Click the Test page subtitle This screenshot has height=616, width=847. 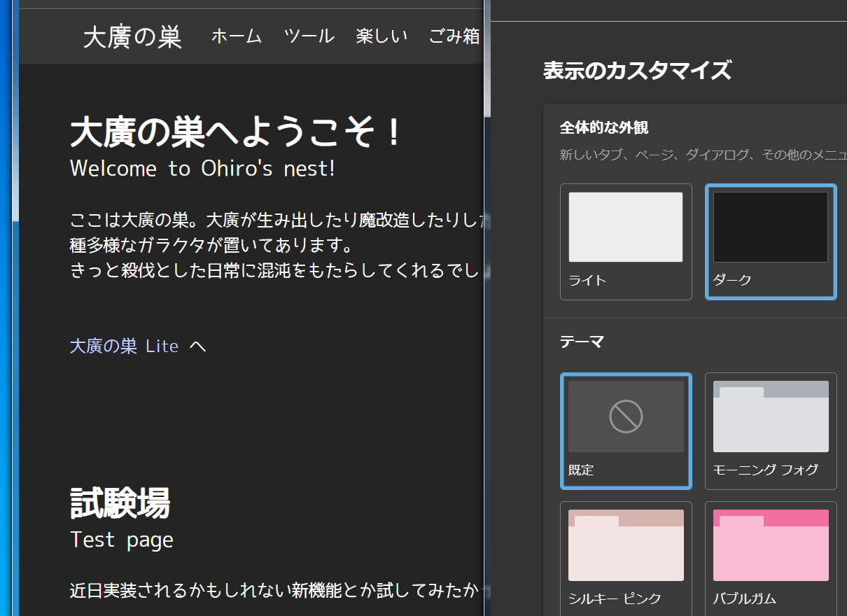(122, 540)
